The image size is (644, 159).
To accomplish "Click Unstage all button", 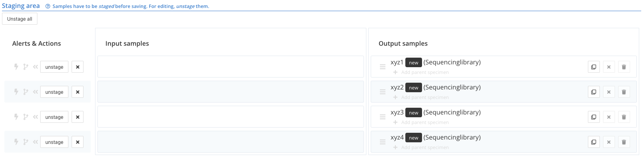I will [19, 19].
